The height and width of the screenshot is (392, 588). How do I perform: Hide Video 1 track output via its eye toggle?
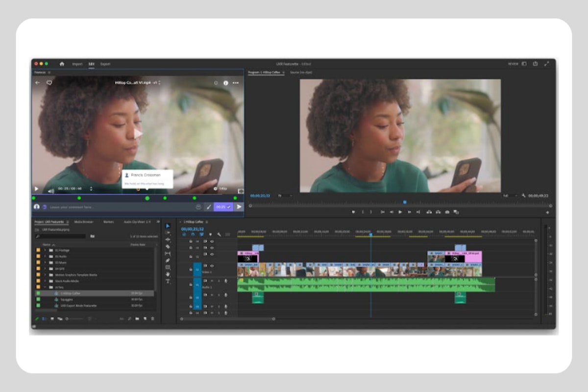click(212, 266)
